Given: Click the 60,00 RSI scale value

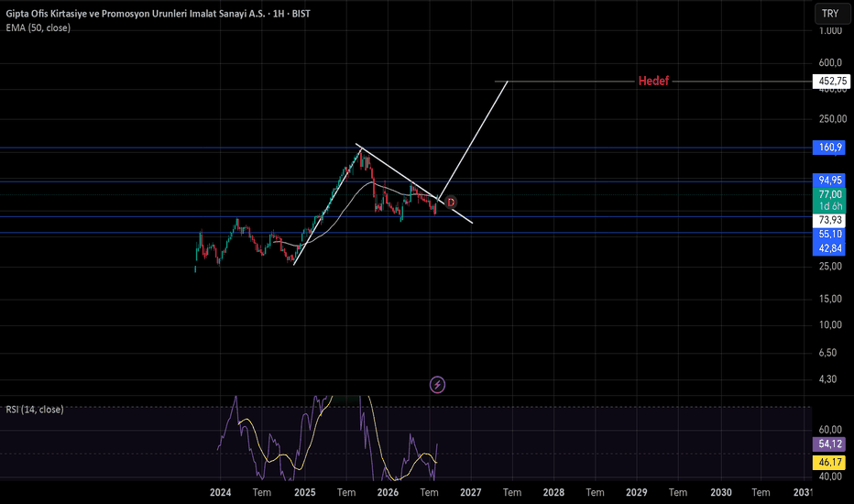Looking at the screenshot, I should pyautogui.click(x=830, y=430).
